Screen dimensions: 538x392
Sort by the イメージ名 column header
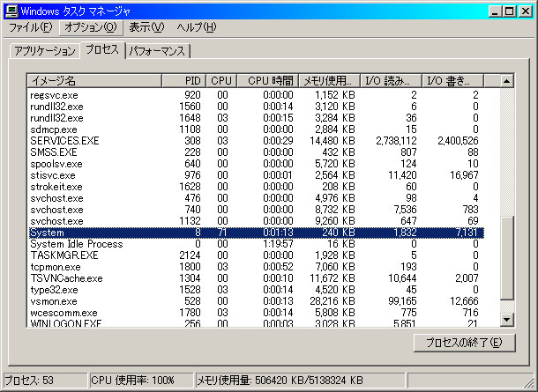[93, 80]
